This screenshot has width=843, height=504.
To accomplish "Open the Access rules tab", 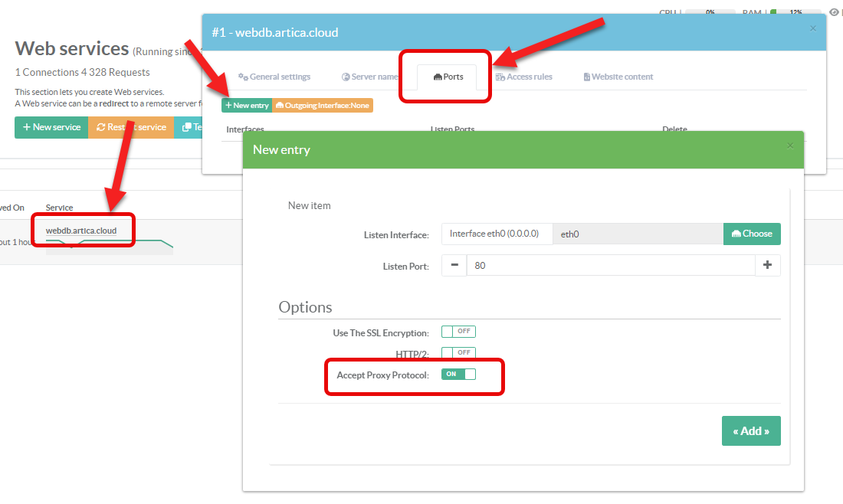I will point(524,77).
